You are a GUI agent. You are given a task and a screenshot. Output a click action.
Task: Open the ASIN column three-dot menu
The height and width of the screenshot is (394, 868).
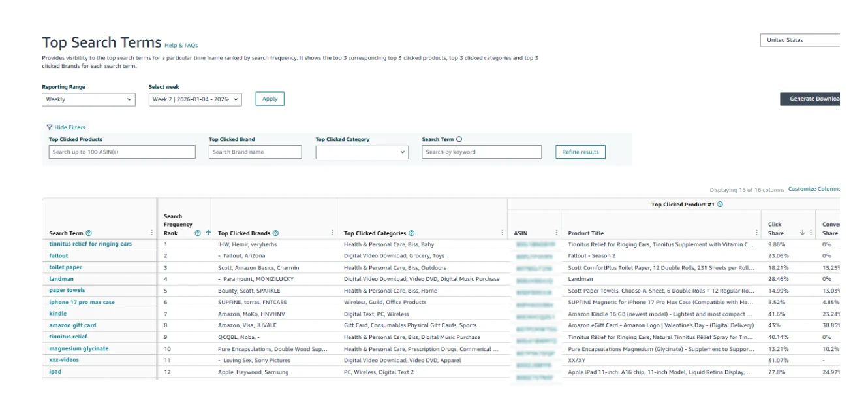tap(556, 233)
